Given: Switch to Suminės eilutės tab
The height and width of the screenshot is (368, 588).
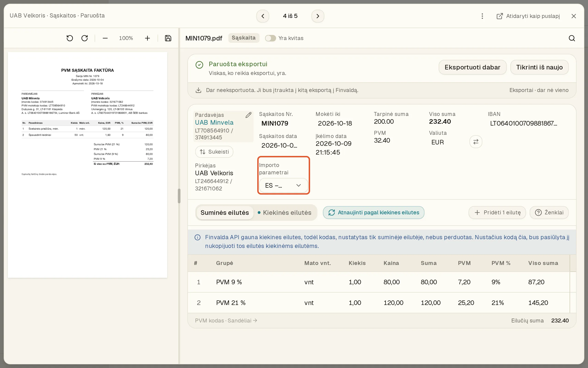Looking at the screenshot, I should click(224, 213).
